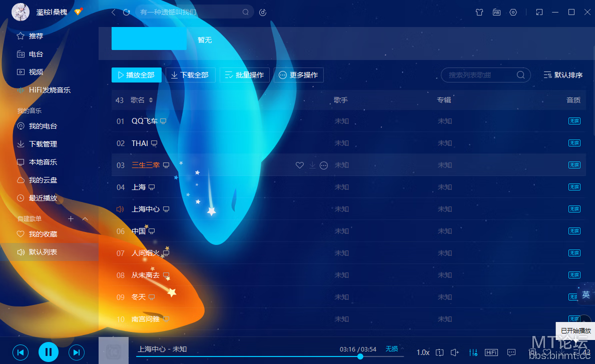This screenshot has width=595, height=364.
Task: Toggle loop mode icon in player bar
Action: click(439, 352)
